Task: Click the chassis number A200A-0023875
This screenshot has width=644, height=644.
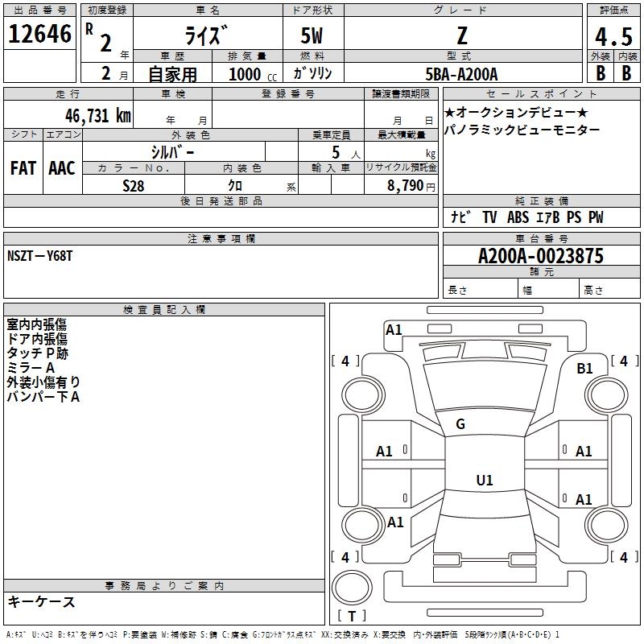Action: click(541, 256)
